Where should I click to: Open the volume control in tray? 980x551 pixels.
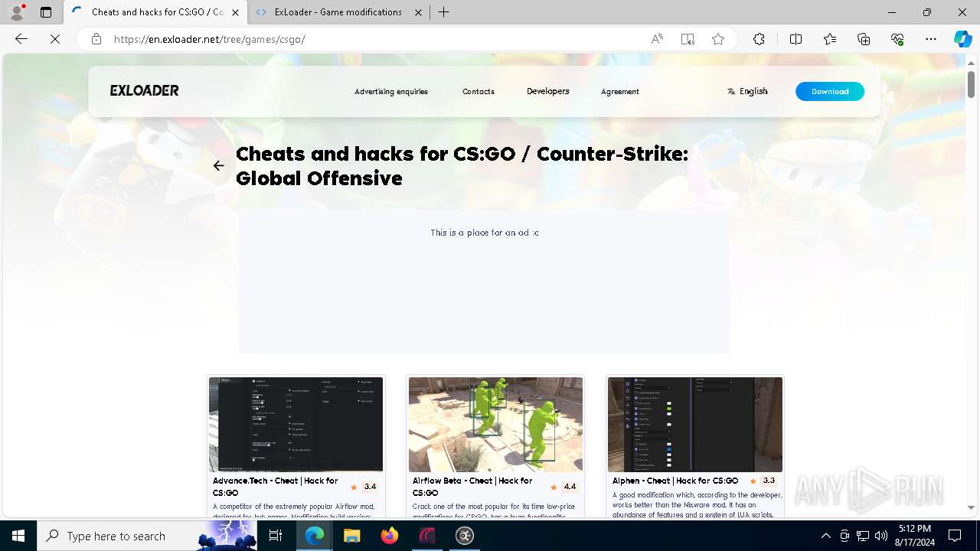pyautogui.click(x=880, y=536)
